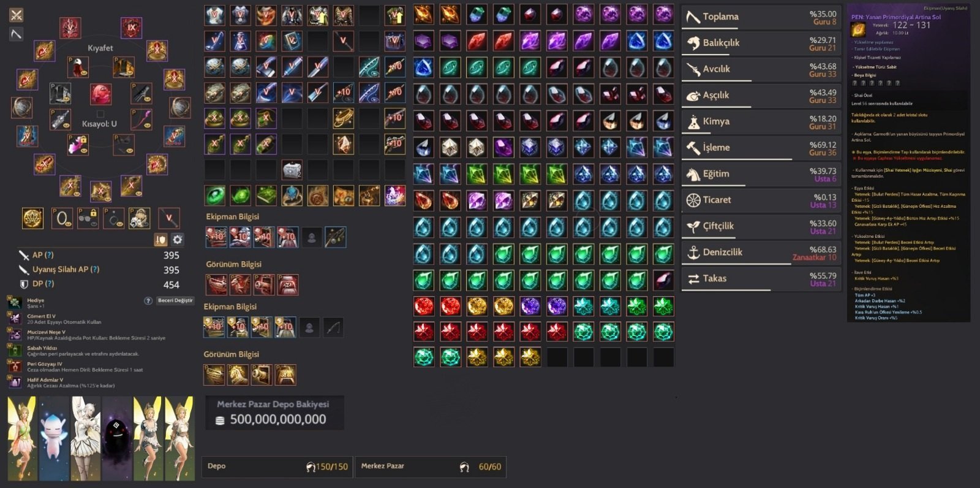This screenshot has height=488, width=980.
Task: Select the white-winged fairy in white dress
Action: pos(85,438)
